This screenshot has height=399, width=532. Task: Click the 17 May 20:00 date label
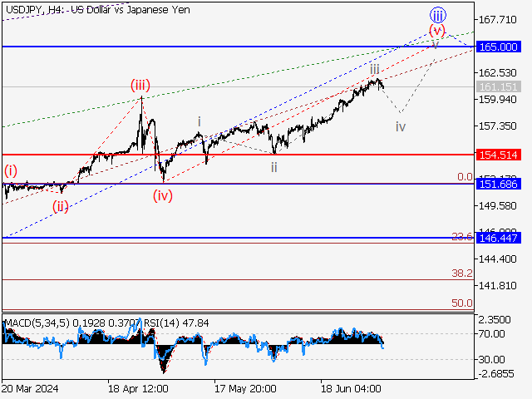pyautogui.click(x=245, y=388)
